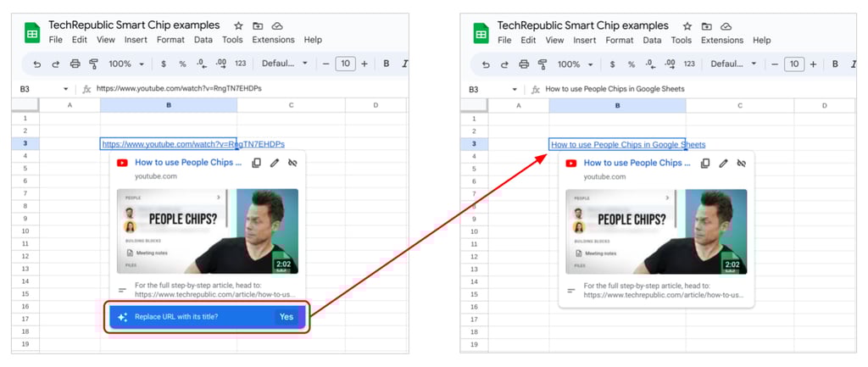Open Tools menu in left window
This screenshot has height=367, width=868.
(232, 40)
